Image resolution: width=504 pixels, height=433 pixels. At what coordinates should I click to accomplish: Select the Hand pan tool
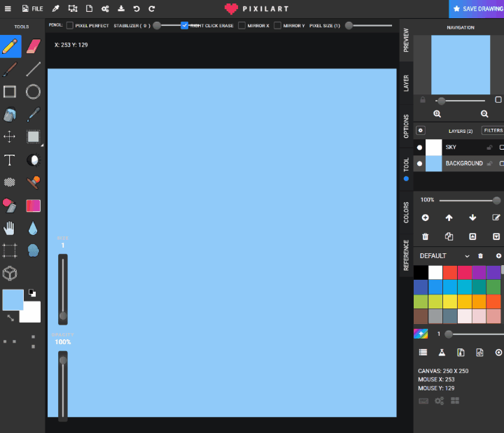tap(9, 228)
